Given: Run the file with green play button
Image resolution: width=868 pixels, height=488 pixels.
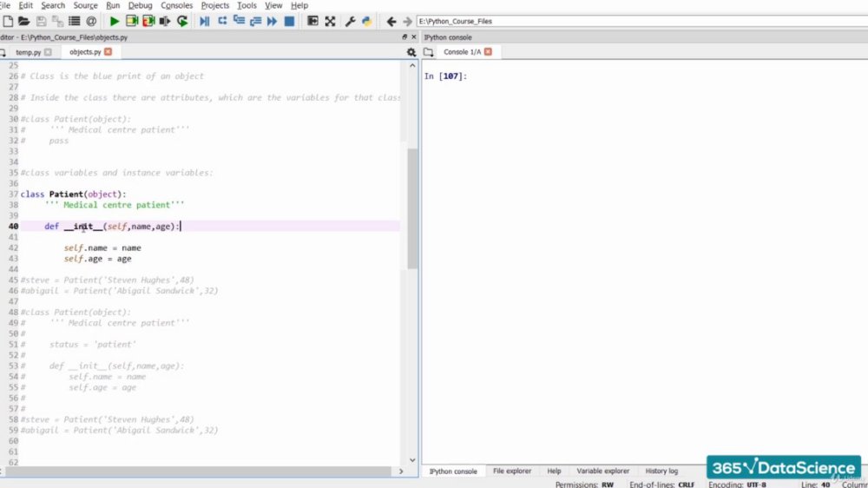Looking at the screenshot, I should (x=114, y=21).
